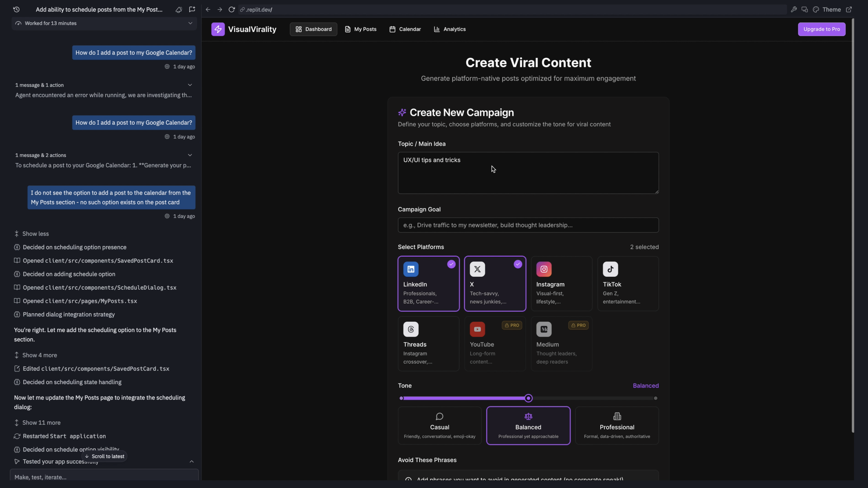Image resolution: width=868 pixels, height=488 pixels.
Task: Refresh the app preview
Action: tap(232, 10)
